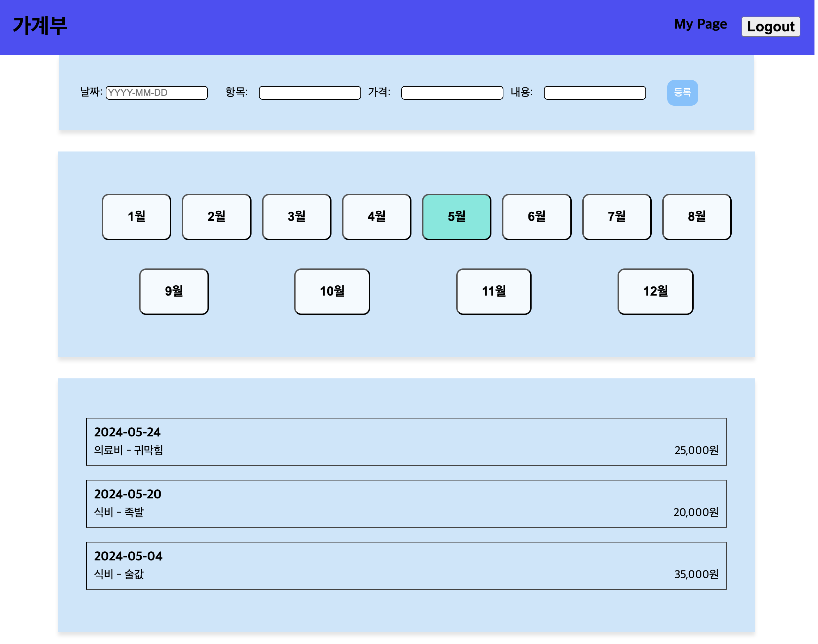Switch to the 2월 month tab
The height and width of the screenshot is (644, 818).
[217, 218]
